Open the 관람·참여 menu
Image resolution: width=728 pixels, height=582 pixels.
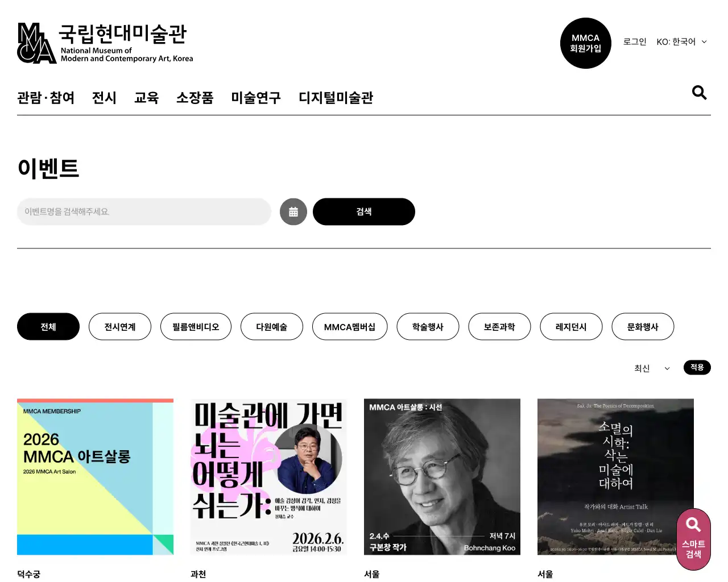46,98
